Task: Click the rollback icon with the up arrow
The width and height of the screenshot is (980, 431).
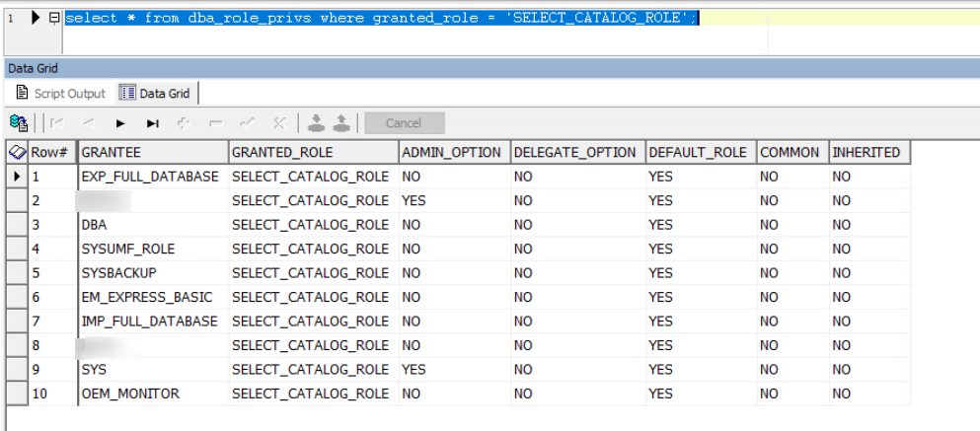Action: tap(341, 123)
